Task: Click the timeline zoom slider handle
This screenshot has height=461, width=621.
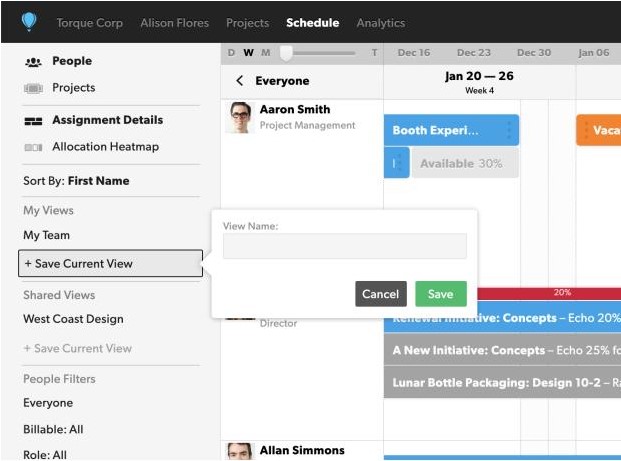Action: tap(286, 53)
